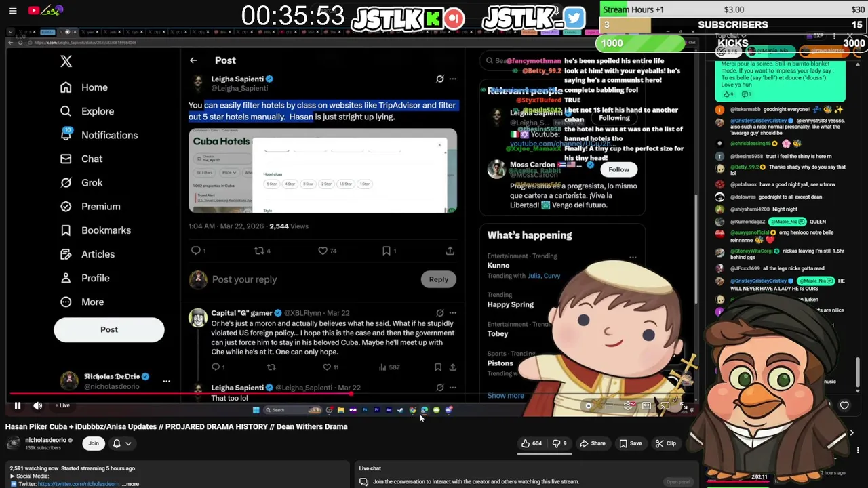Share the video via Share button
The width and height of the screenshot is (868, 488).
[x=592, y=443]
